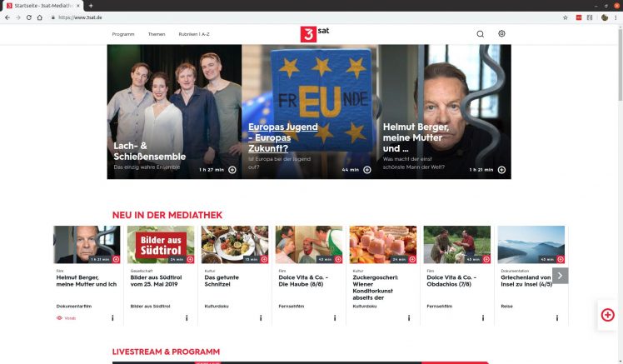
Task: Expand info for Zuckergoscherl card
Action: point(408,318)
